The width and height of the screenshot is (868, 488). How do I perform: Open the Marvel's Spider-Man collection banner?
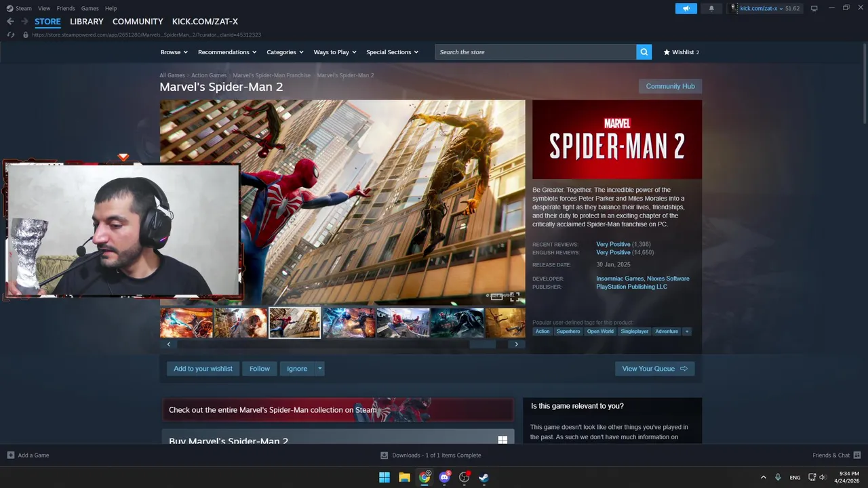pos(338,409)
